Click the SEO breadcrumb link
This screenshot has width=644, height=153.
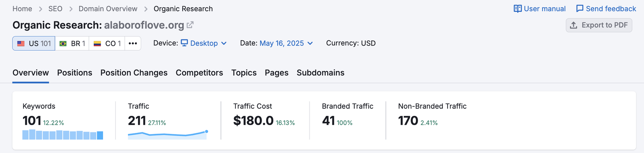(55, 8)
